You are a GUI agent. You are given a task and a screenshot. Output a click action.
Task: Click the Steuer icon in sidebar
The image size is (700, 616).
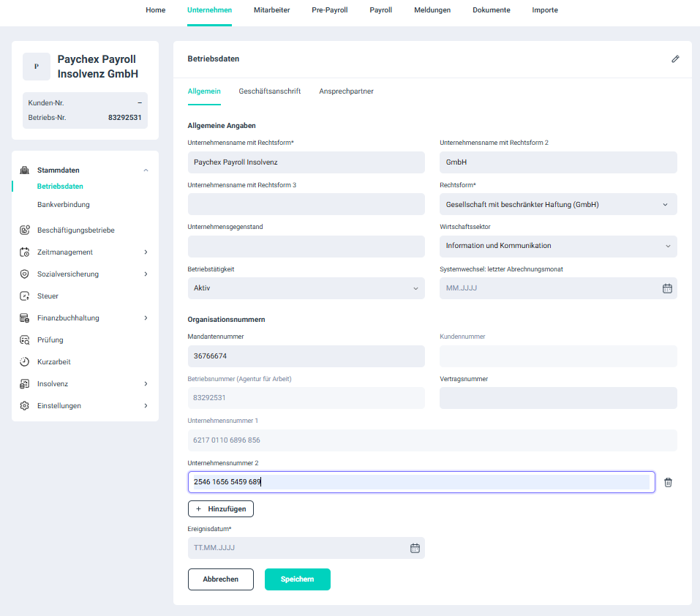coord(24,296)
